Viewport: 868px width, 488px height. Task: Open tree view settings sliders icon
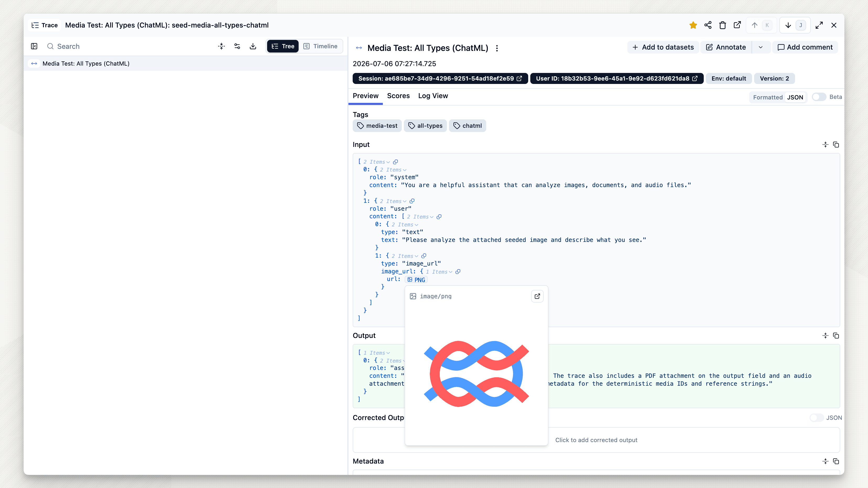click(x=237, y=46)
